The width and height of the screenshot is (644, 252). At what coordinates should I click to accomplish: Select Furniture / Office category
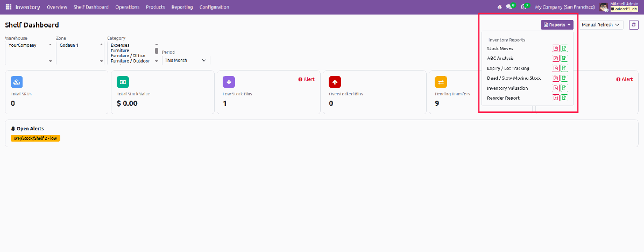[128, 55]
